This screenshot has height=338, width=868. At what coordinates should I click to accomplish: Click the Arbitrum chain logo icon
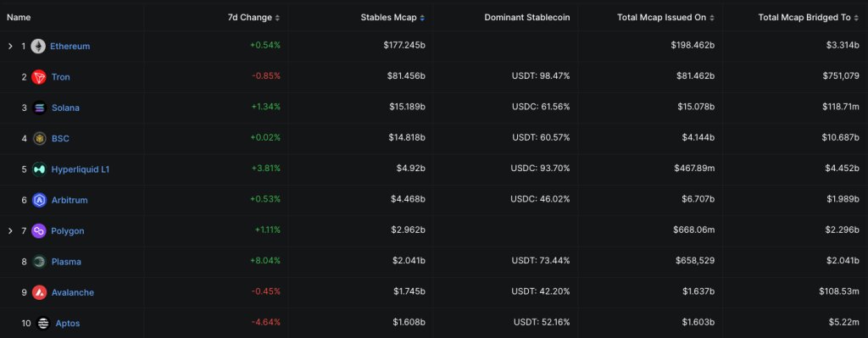(39, 200)
